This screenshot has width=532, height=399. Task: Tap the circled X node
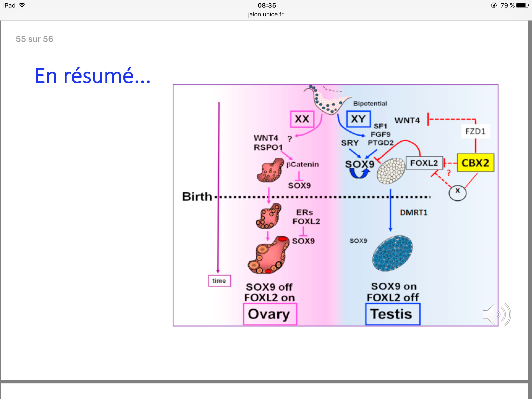click(x=457, y=192)
